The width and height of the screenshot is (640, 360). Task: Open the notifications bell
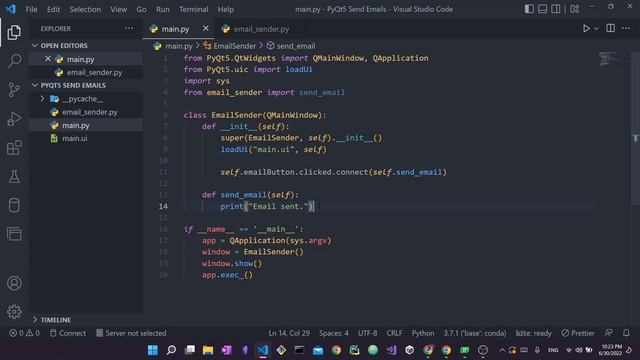(x=626, y=333)
